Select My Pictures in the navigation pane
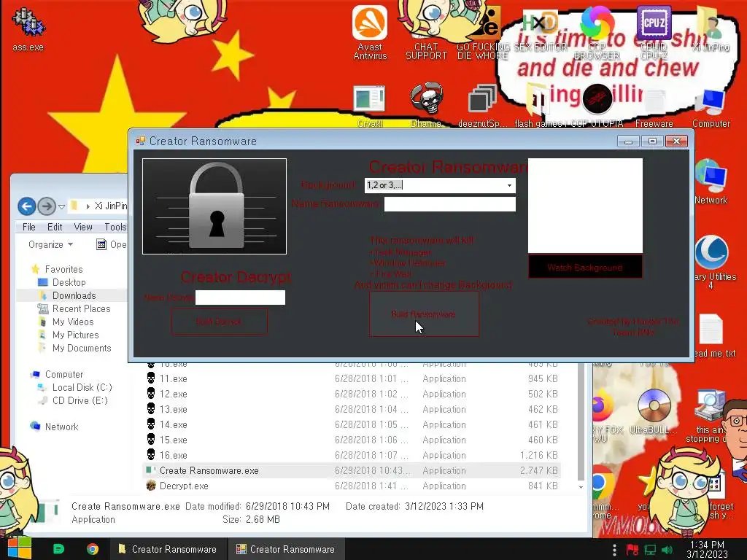Image resolution: width=747 pixels, height=560 pixels. click(75, 335)
